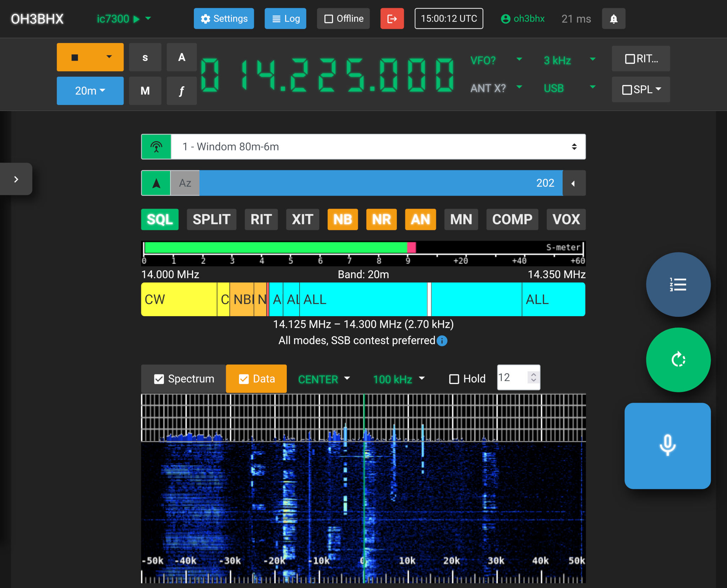
Task: Disable the Spectrum checkbox
Action: click(159, 378)
